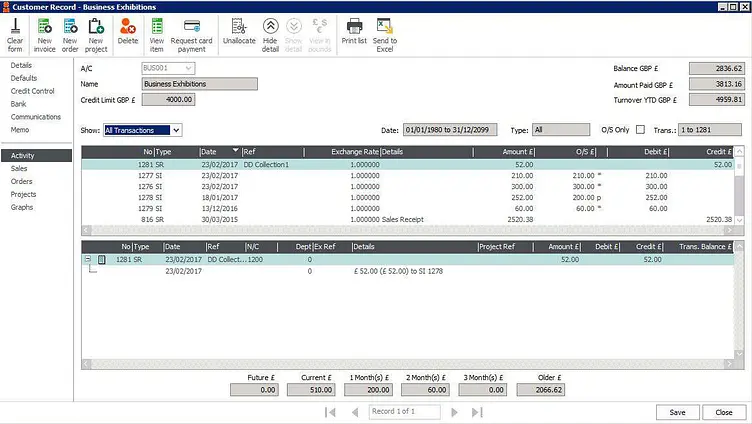Click the Balance GBP £ value 2836.62
The height and width of the screenshot is (424, 752).
click(717, 69)
